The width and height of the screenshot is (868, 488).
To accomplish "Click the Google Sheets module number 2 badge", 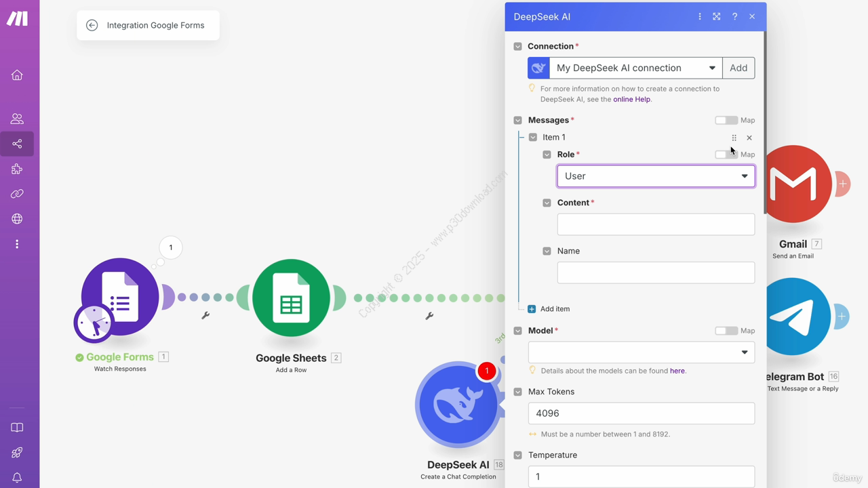I will click(x=336, y=358).
